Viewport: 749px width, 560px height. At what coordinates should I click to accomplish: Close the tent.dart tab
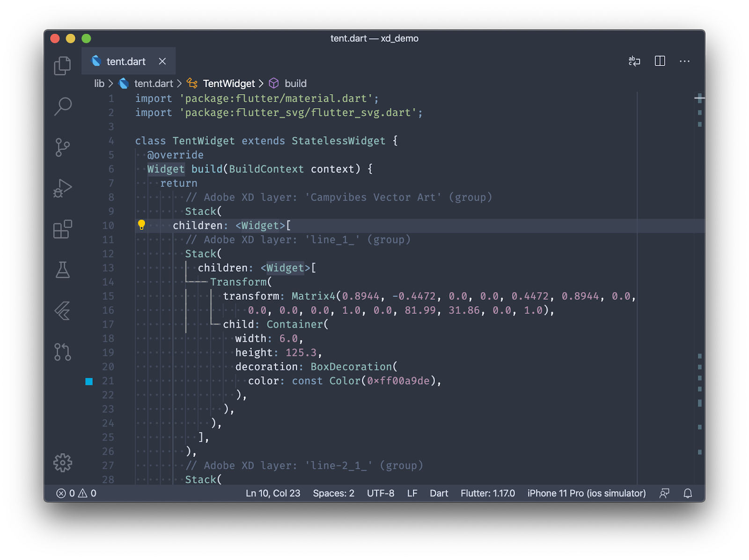pyautogui.click(x=162, y=61)
